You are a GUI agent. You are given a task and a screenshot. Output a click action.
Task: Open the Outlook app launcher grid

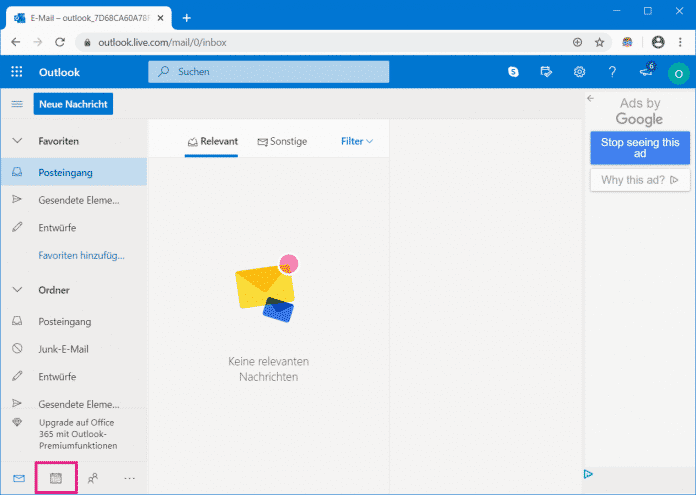coord(17,72)
